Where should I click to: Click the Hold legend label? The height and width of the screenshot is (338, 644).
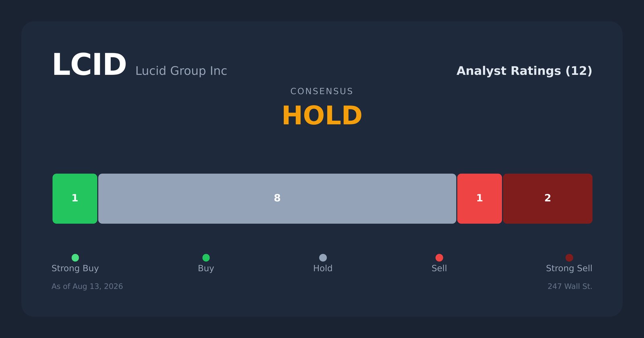tap(323, 268)
